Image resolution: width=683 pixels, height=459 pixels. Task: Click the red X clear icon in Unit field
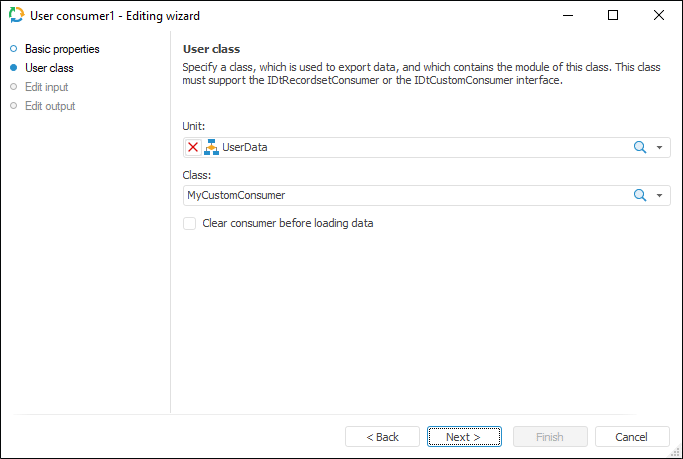coord(193,147)
